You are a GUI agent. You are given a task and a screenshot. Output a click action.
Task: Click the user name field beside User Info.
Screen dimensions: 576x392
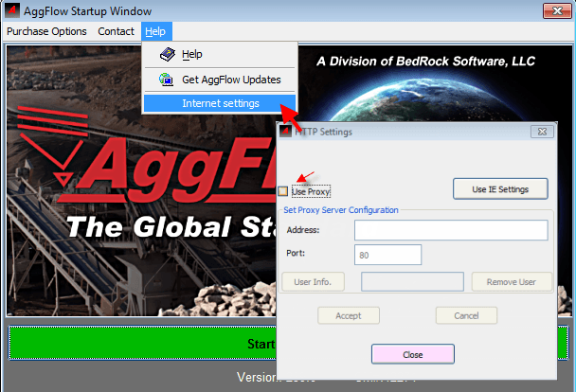click(412, 282)
